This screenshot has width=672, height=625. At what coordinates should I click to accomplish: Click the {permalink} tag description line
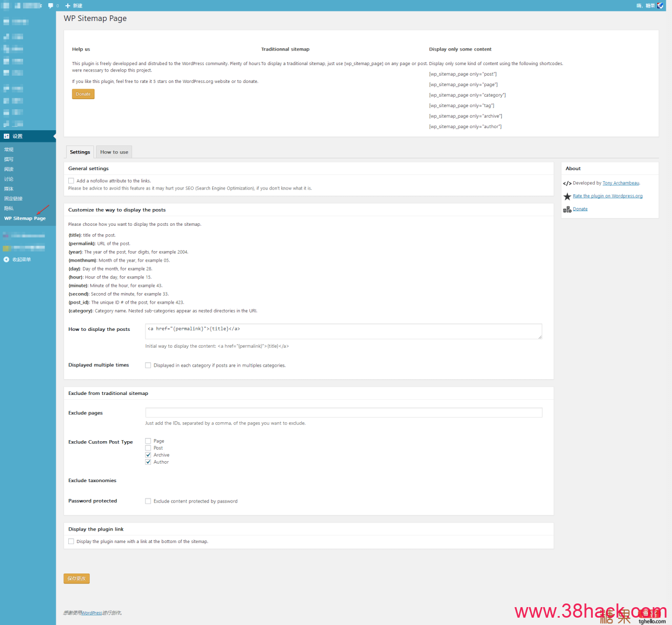tap(99, 244)
